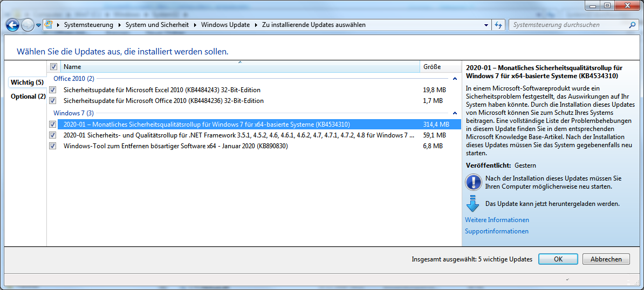Minimize the Windows Update window
644x290 pixels.
click(592, 5)
